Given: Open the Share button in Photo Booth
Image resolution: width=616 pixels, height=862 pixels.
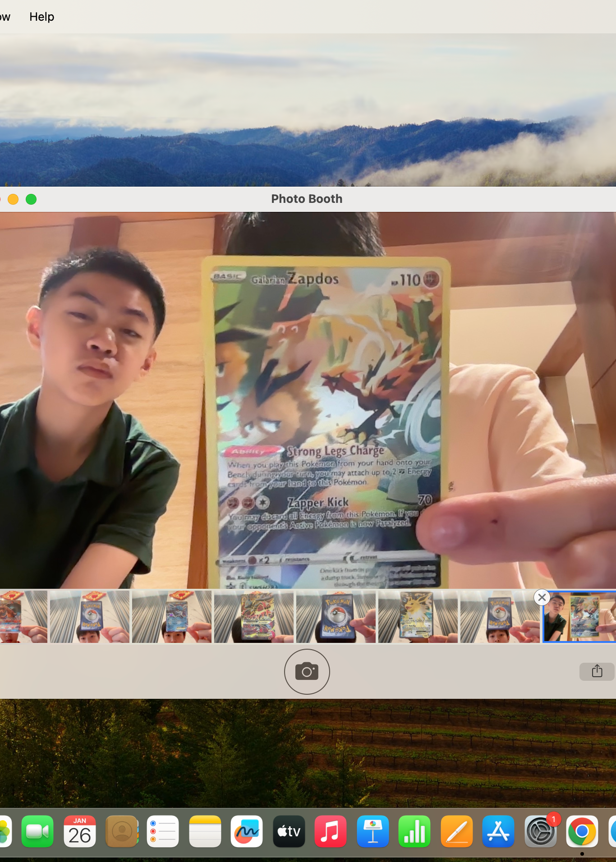Looking at the screenshot, I should (x=597, y=671).
